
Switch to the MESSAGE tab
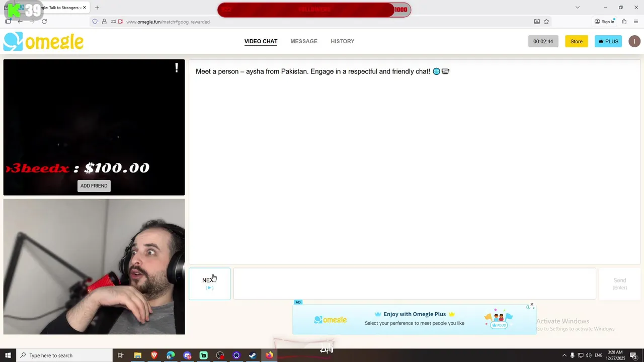pos(304,41)
